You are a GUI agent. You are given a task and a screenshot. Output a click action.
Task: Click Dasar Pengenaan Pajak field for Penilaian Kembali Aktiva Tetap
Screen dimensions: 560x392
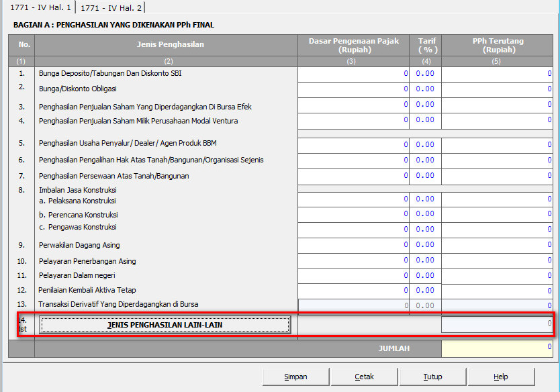point(353,291)
